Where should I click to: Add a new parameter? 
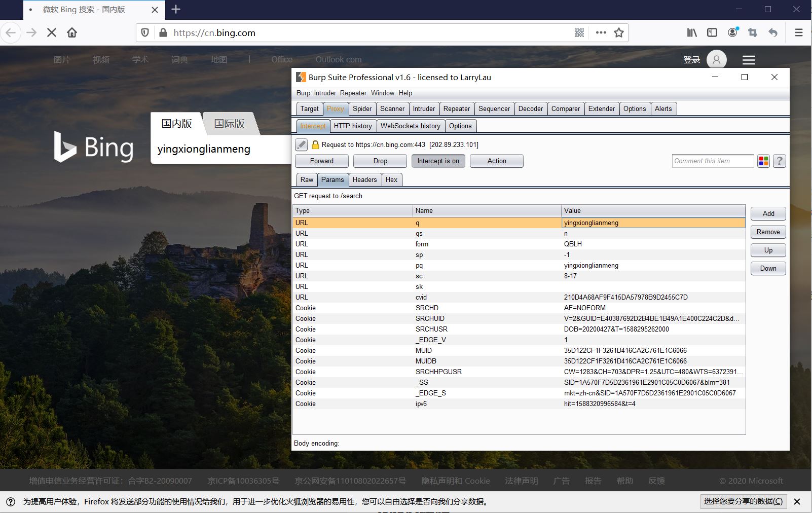click(x=768, y=213)
